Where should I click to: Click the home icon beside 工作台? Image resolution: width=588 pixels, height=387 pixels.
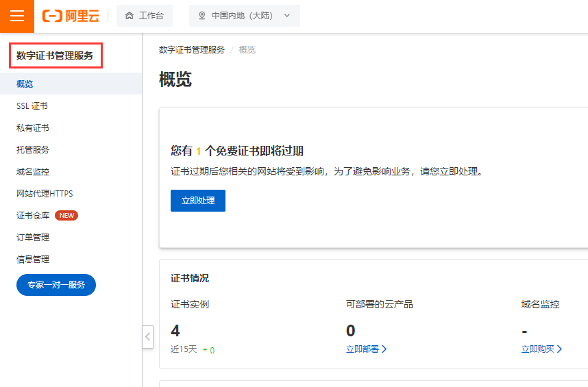point(130,16)
